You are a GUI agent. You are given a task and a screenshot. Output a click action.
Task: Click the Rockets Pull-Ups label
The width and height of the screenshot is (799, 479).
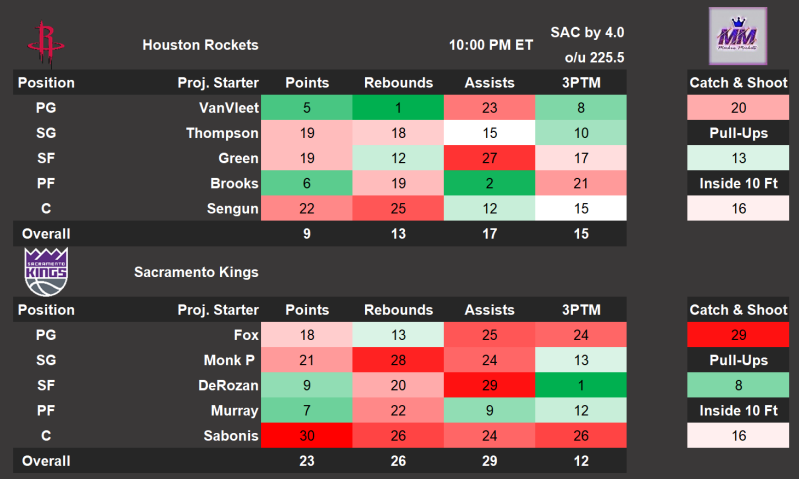point(738,133)
